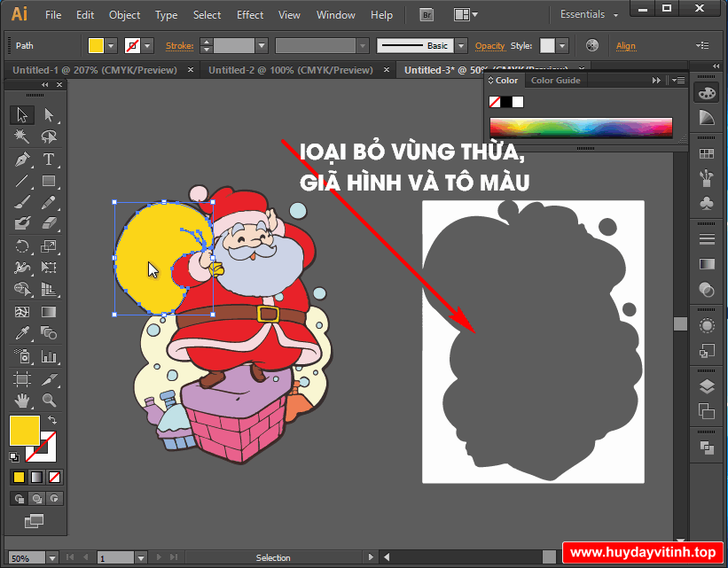The width and height of the screenshot is (728, 568).
Task: Select the Blob Brush tool
Action: tap(22, 223)
